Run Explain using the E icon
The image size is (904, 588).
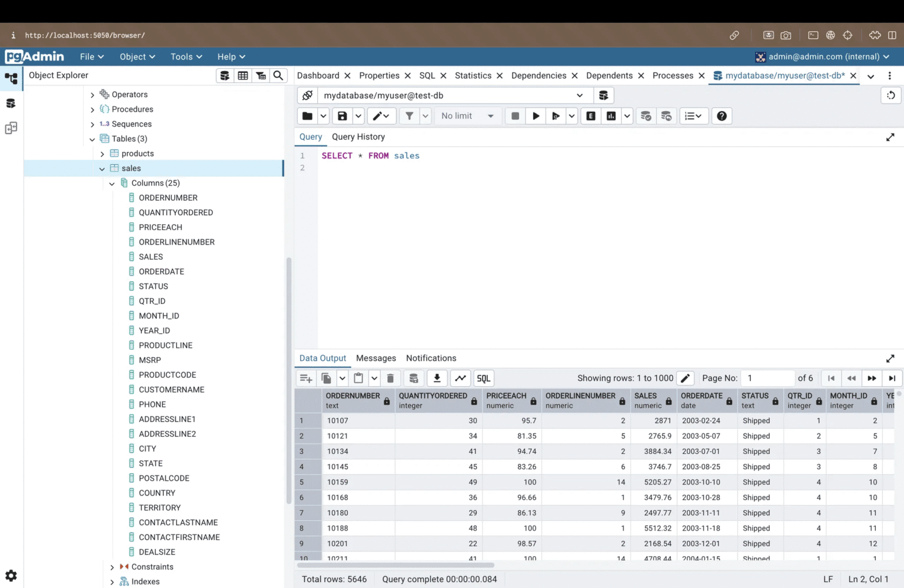point(590,115)
